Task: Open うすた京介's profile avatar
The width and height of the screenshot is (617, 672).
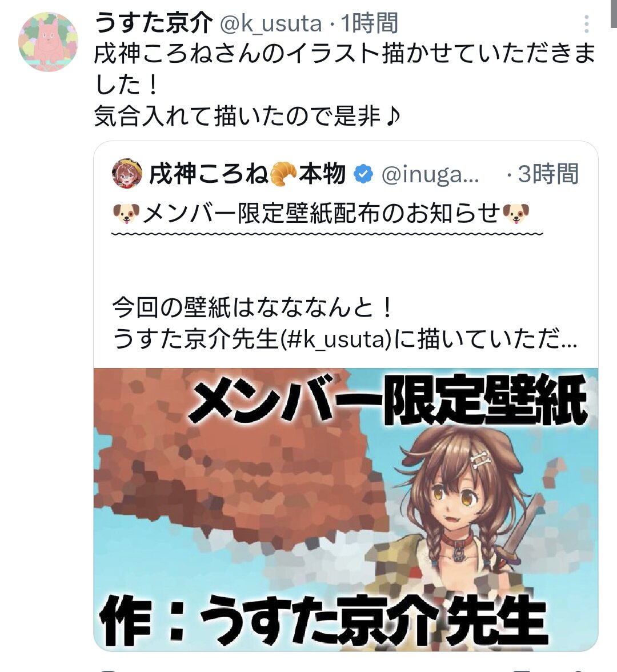Action: tap(48, 42)
